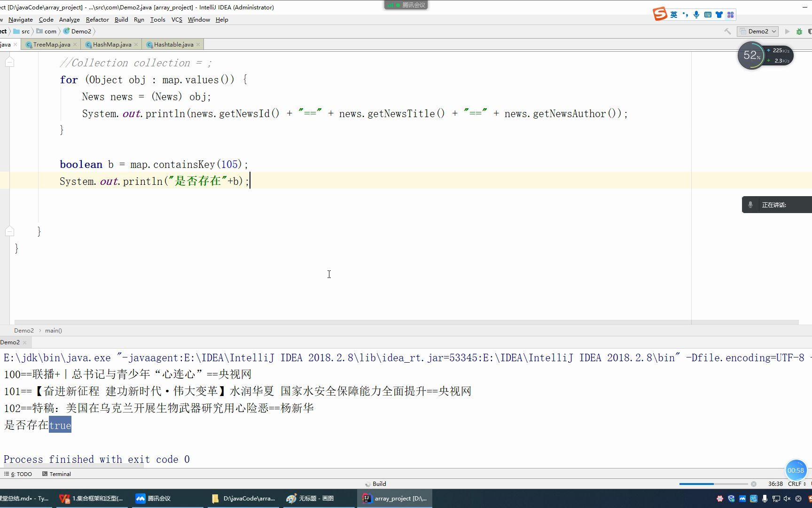Click the Build progress indicator in status bar

point(375,484)
